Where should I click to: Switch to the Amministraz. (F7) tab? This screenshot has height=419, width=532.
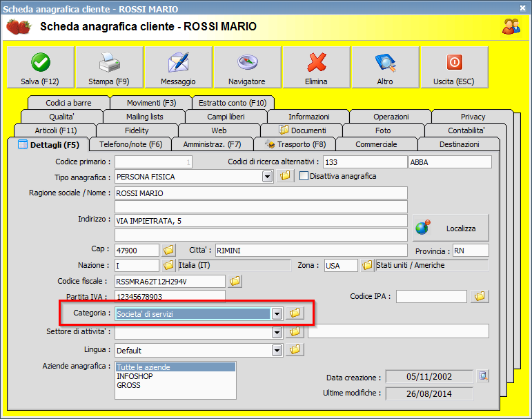(x=213, y=144)
